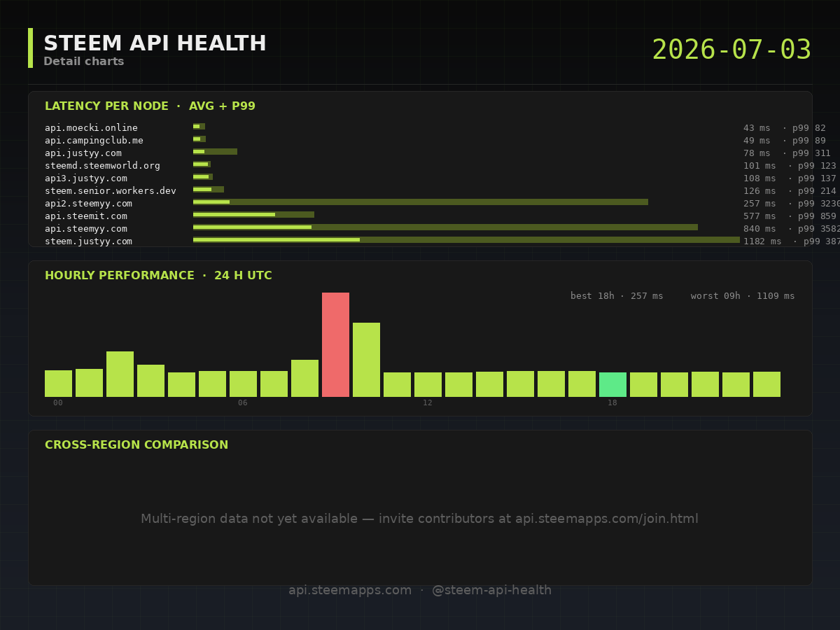840x630 pixels.
Task: Click the 12 hour axis label
Action: click(428, 403)
